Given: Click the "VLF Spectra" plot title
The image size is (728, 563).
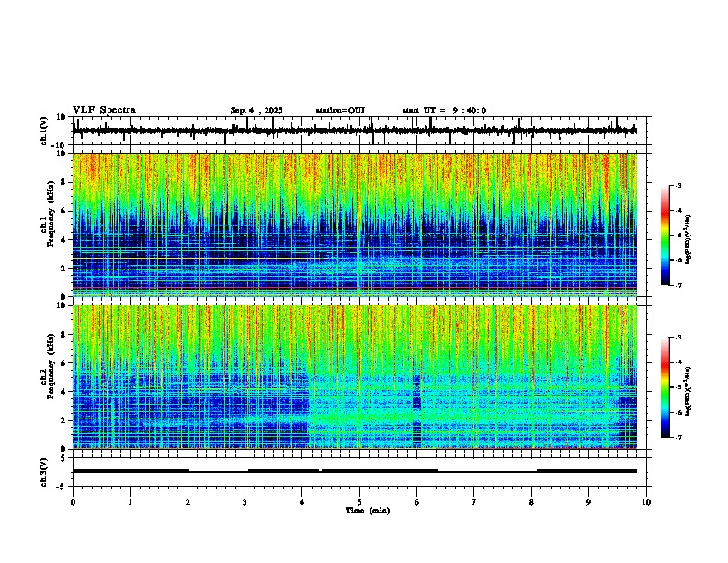Looking at the screenshot, I should [104, 110].
